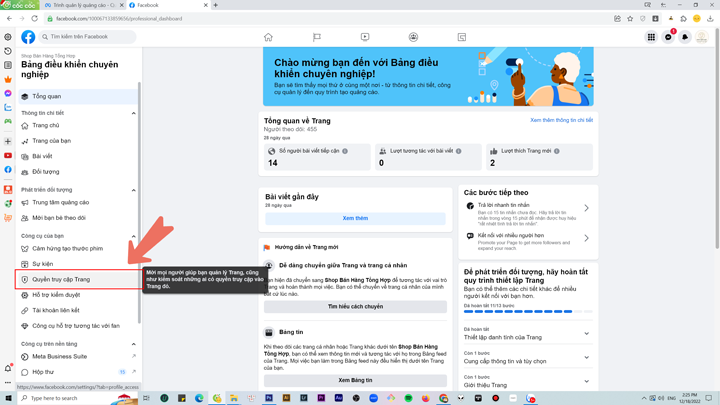Open YouTube icon in browser sidebar
This screenshot has width=720, height=405.
pos(8,156)
